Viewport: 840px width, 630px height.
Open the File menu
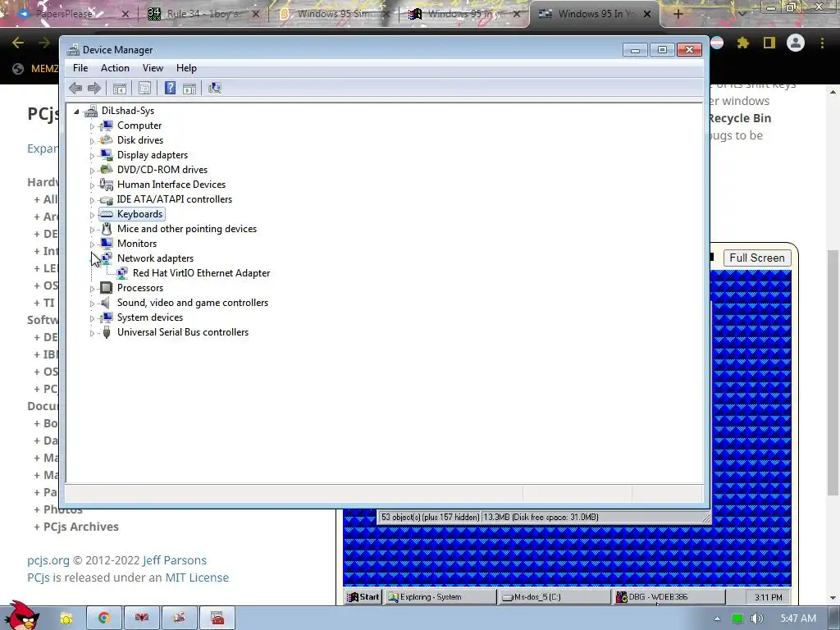[x=80, y=68]
